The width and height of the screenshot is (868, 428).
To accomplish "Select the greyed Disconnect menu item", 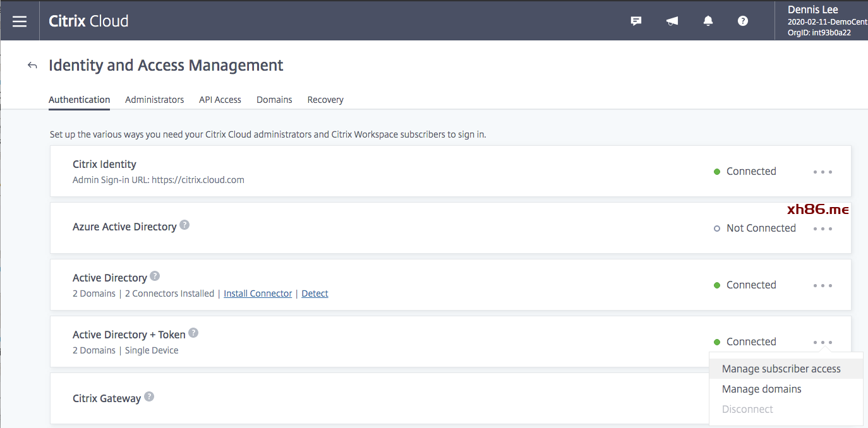I will click(x=786, y=409).
